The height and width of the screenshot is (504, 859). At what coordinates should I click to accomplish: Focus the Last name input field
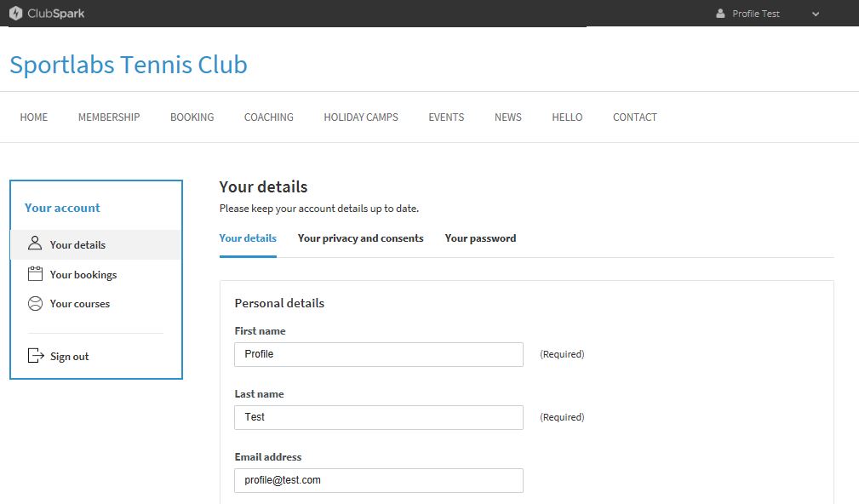[x=378, y=417]
